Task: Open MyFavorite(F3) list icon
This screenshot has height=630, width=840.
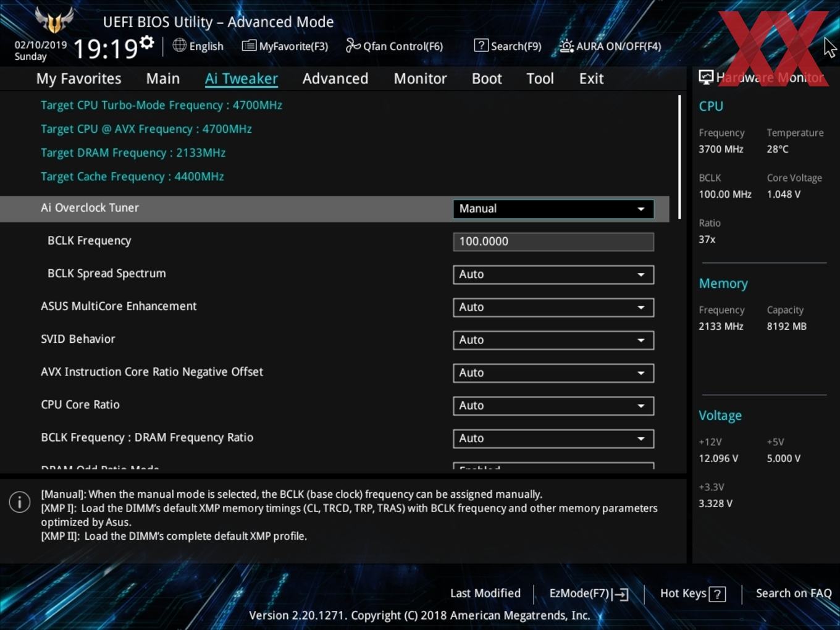Action: 249,45
